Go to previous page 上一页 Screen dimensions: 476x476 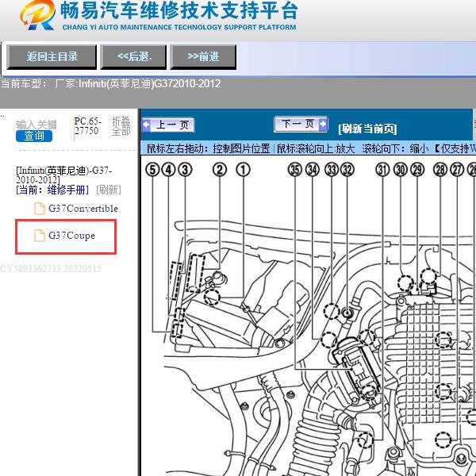tap(168, 125)
